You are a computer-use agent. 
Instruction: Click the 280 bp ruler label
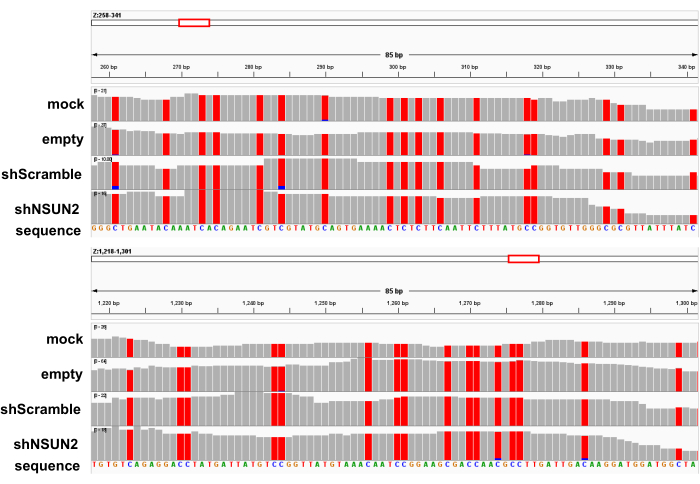[x=253, y=67]
